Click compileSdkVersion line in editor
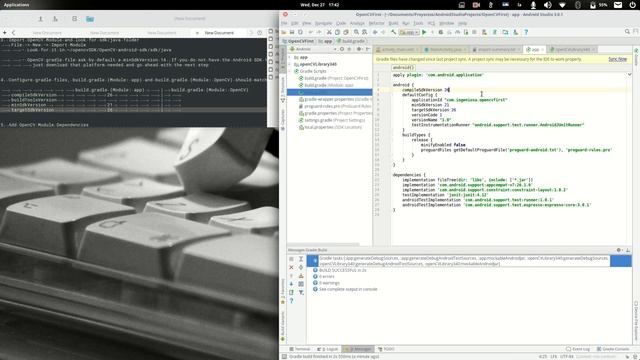The image size is (640, 360). tap(425, 90)
